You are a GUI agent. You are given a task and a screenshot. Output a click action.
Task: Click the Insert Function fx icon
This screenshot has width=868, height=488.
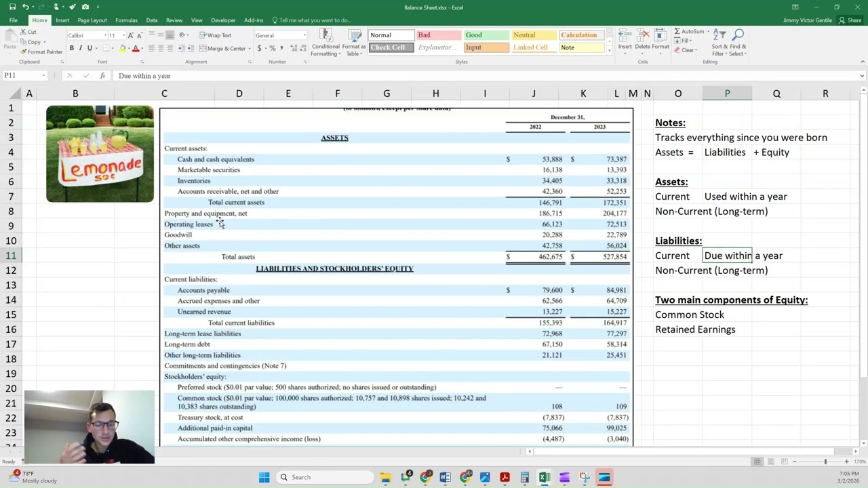[102, 76]
